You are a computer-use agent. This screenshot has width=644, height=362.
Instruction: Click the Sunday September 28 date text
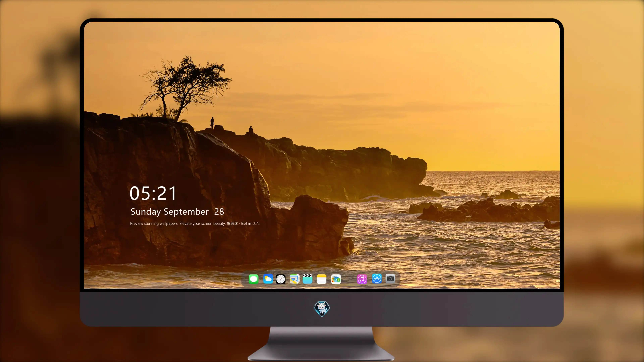tap(177, 212)
